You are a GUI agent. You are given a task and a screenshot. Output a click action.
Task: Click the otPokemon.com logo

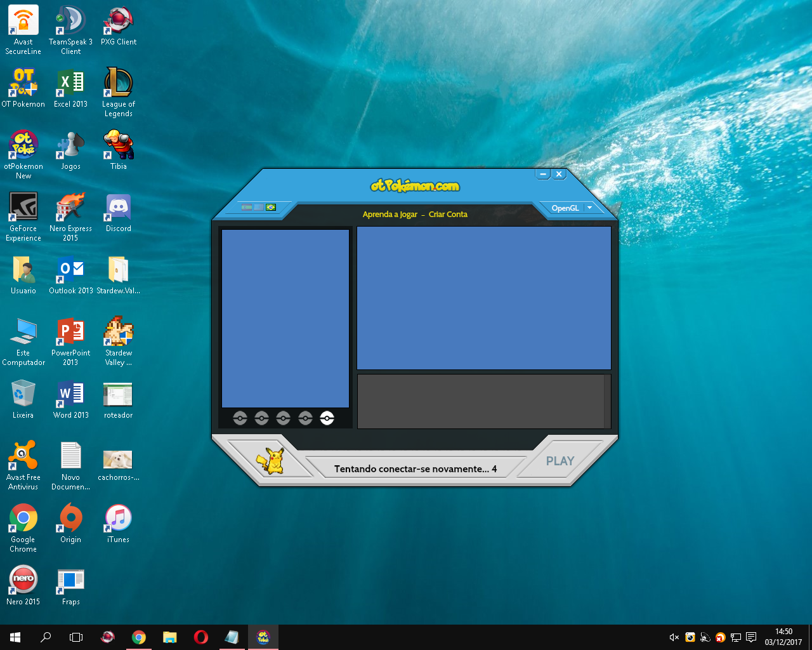coord(415,185)
